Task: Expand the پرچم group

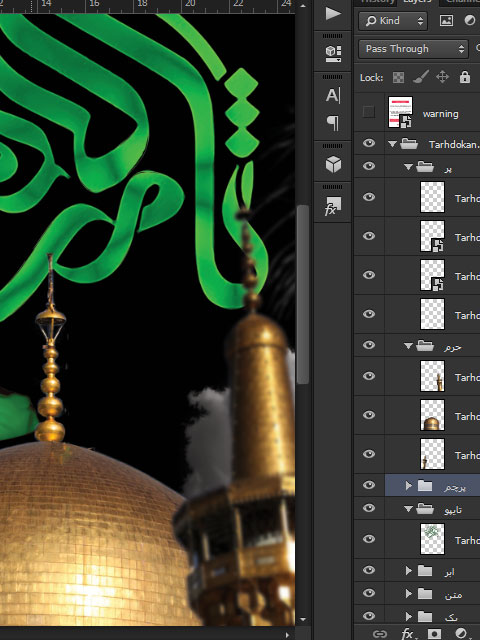Action: tap(409, 486)
